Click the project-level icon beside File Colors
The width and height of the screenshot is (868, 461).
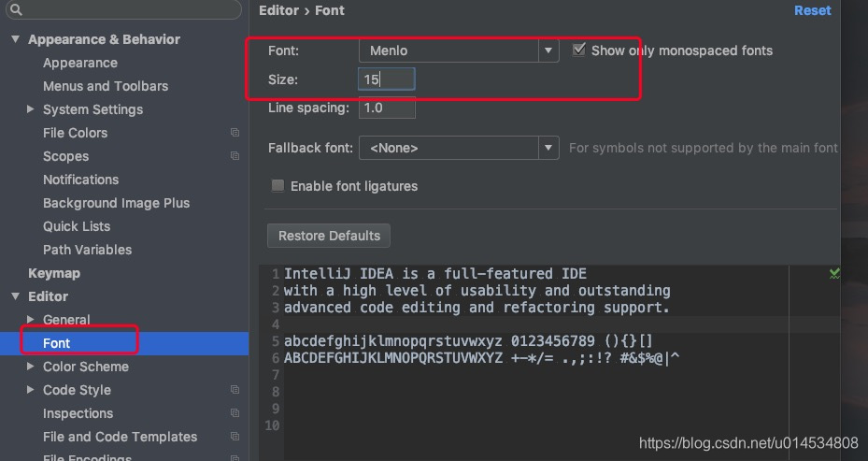point(235,133)
